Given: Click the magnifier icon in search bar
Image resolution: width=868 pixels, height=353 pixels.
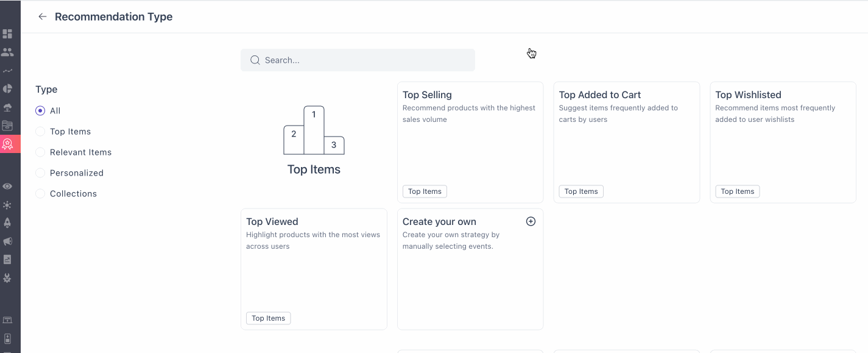Looking at the screenshot, I should pyautogui.click(x=255, y=60).
